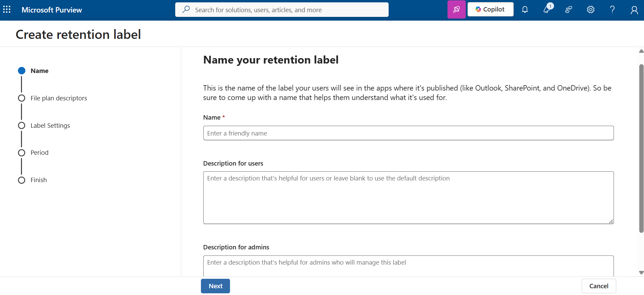Click the Period step circle

[x=22, y=153]
